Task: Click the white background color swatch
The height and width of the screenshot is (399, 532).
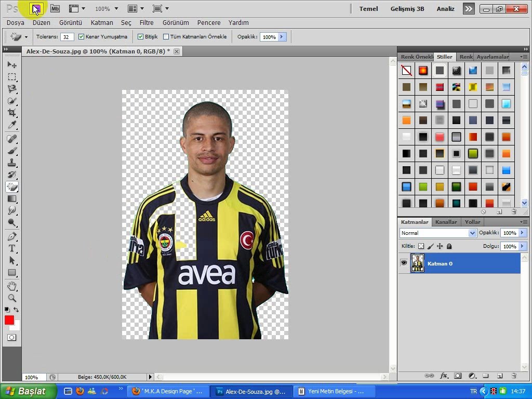Action: [17, 326]
